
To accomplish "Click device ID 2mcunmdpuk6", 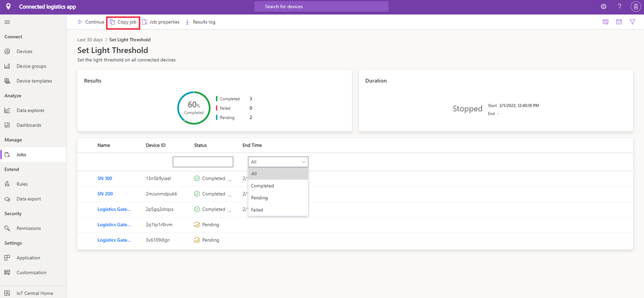I will click(x=161, y=194).
